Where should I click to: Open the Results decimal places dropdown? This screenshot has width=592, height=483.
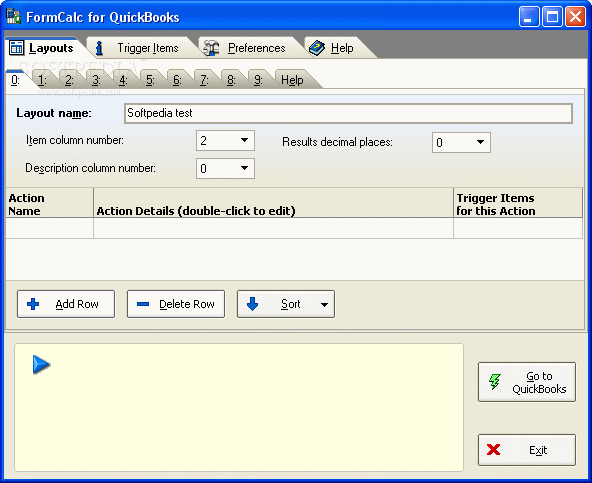[x=480, y=142]
